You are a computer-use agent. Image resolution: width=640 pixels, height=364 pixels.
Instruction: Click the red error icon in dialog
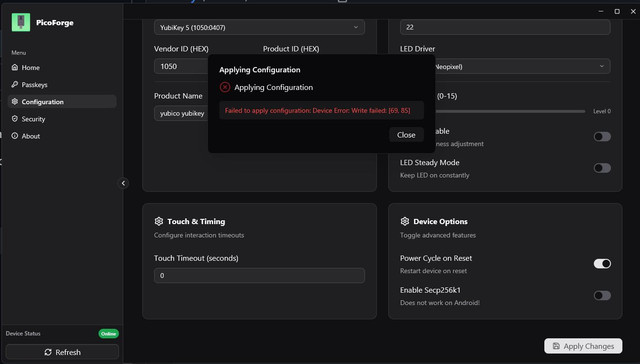pyautogui.click(x=225, y=87)
